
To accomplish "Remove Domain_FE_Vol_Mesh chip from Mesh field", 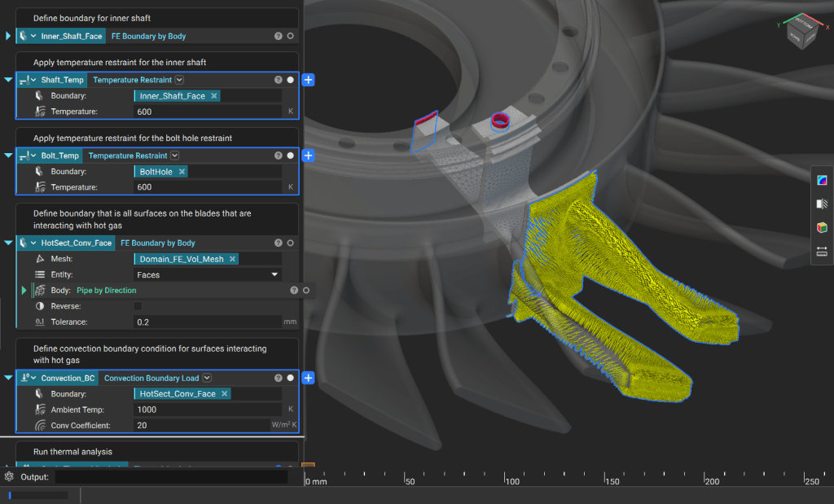I will (x=232, y=259).
